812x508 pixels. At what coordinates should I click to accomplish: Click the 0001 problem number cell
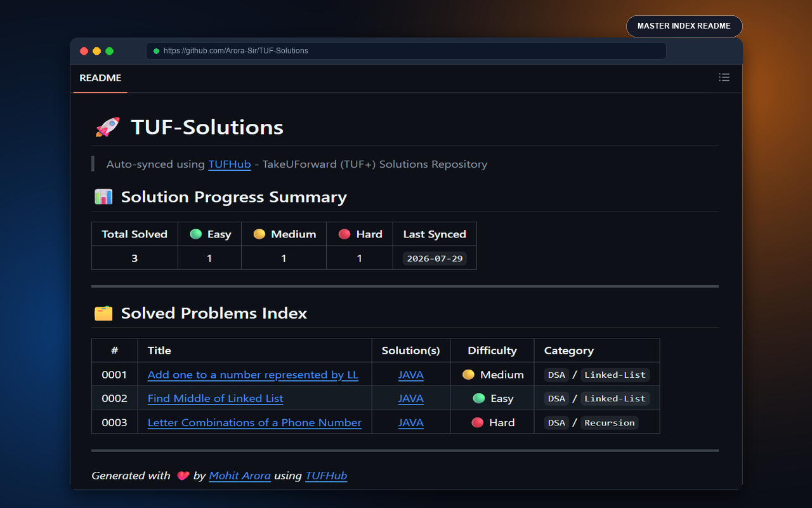[115, 375]
